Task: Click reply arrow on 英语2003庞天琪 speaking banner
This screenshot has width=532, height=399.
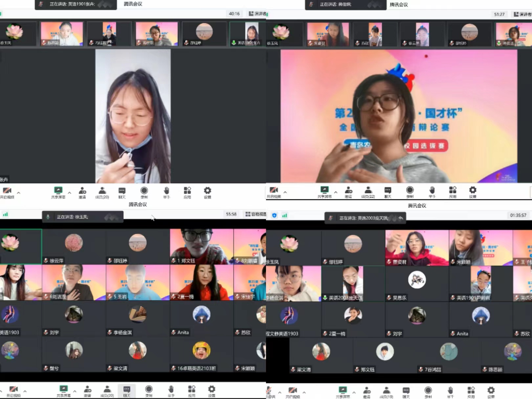Action: coord(401,218)
